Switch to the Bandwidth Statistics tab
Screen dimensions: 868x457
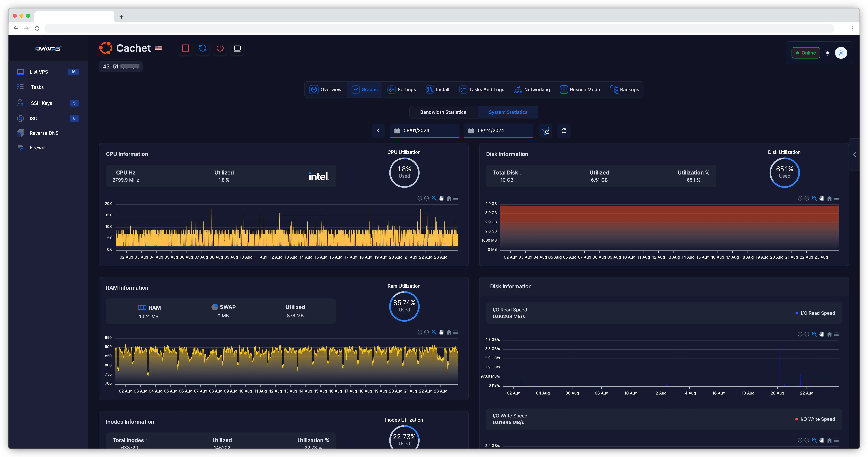pos(443,112)
